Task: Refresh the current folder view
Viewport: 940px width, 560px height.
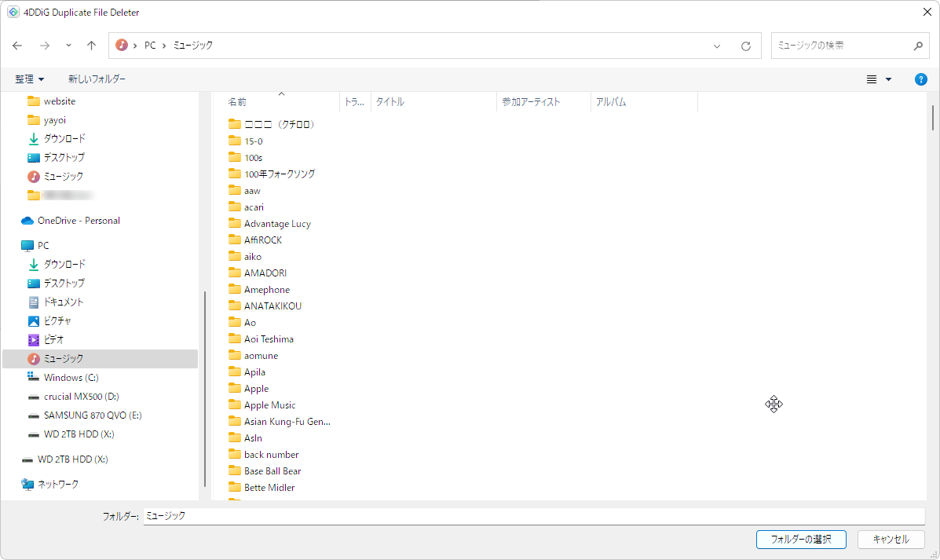Action: click(x=746, y=46)
